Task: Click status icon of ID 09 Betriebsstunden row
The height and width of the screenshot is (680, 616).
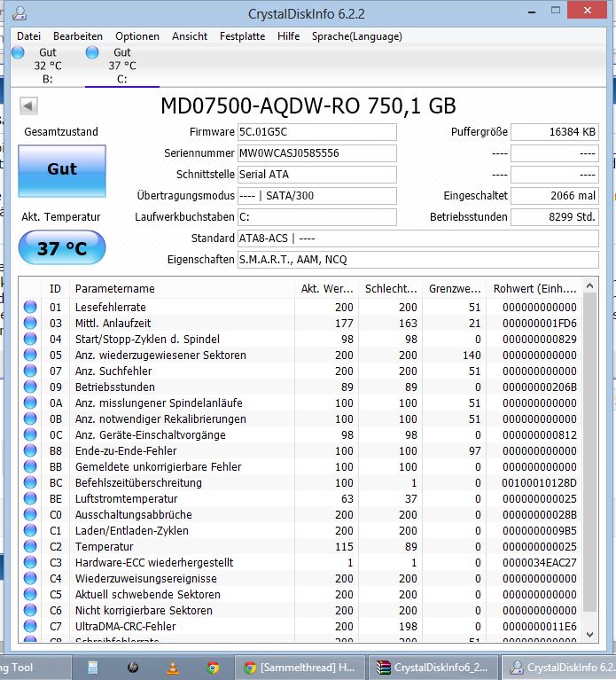Action: click(x=30, y=387)
